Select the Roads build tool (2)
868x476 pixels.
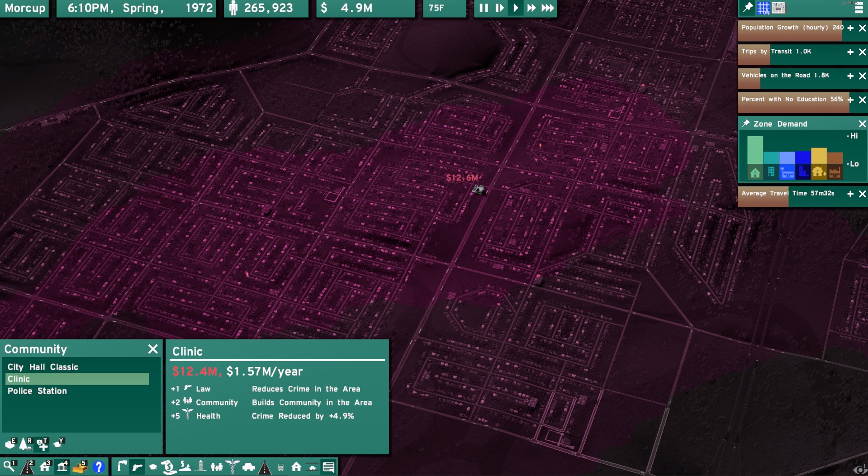27,466
